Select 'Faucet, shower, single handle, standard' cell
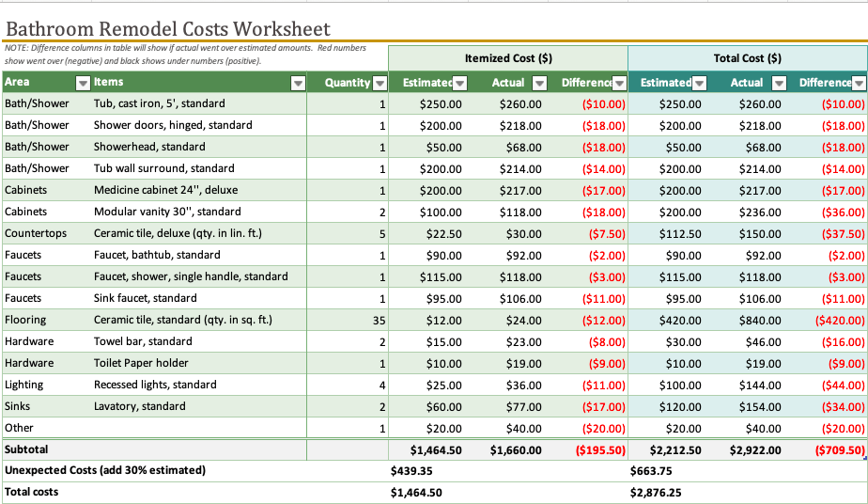The image size is (868, 504). click(x=198, y=276)
